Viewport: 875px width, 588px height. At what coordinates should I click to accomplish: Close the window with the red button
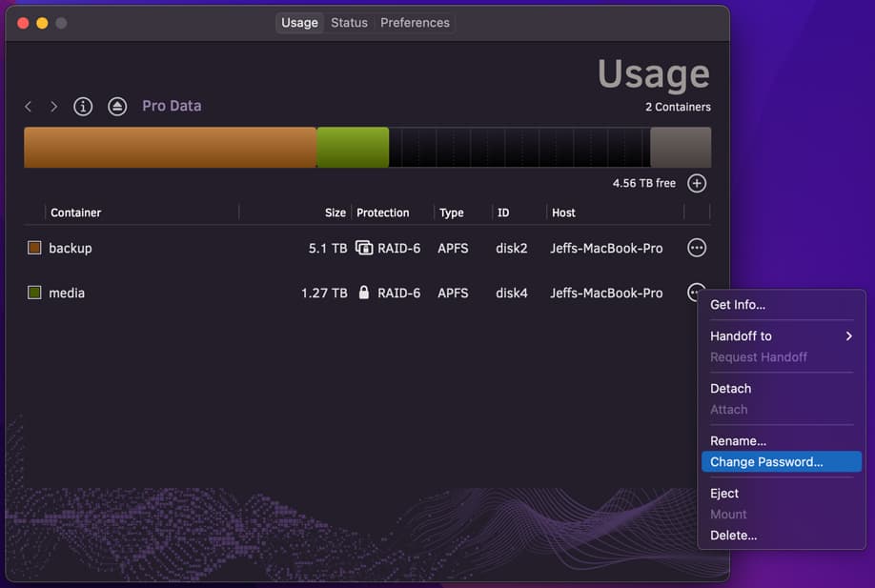click(x=24, y=23)
